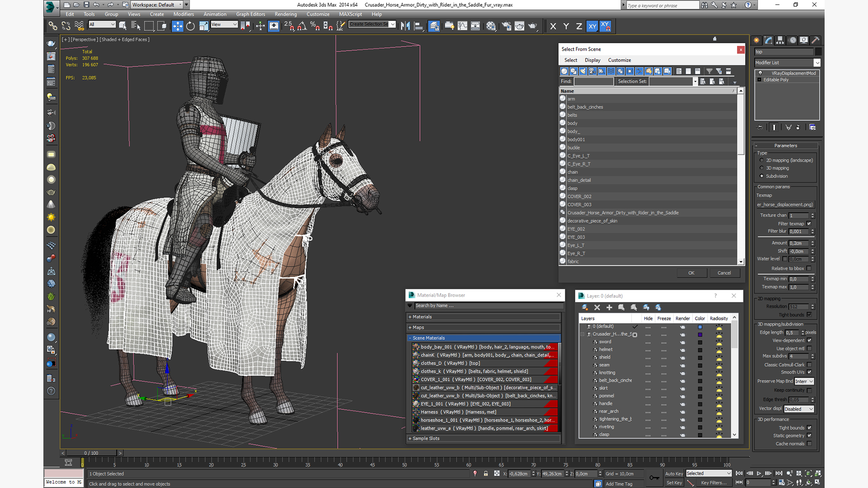Image resolution: width=868 pixels, height=488 pixels.
Task: Expand the Materials group in browser
Action: (484, 317)
